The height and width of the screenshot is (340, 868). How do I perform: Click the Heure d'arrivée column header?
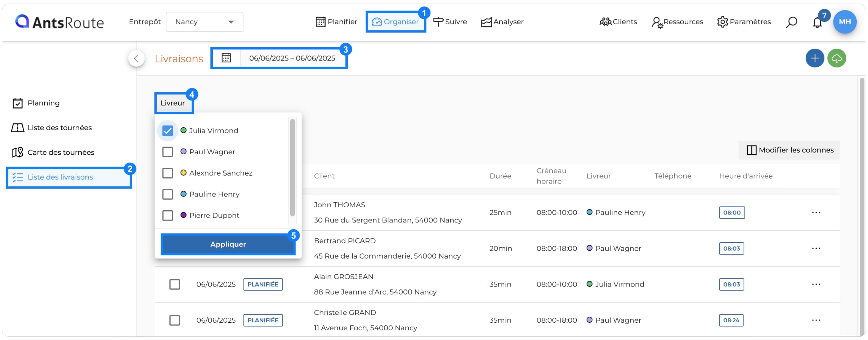(x=746, y=176)
